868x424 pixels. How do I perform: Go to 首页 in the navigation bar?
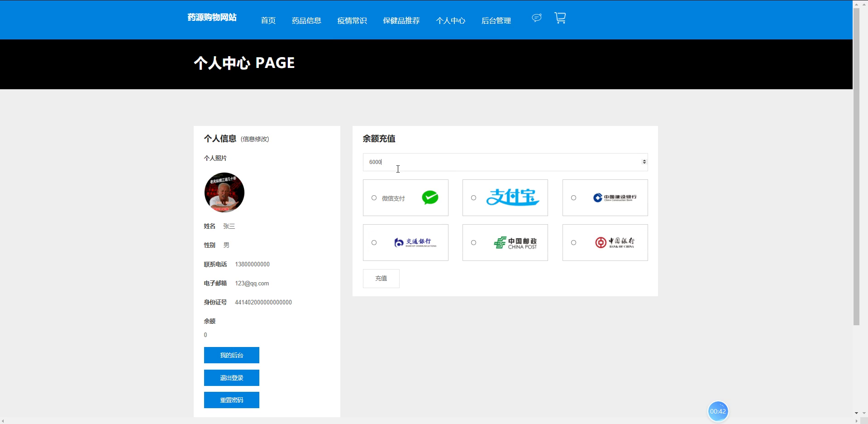pyautogui.click(x=268, y=20)
